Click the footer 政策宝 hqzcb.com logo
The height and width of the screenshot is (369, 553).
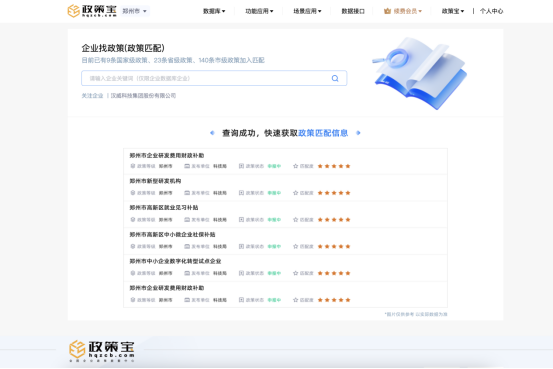coord(102,351)
